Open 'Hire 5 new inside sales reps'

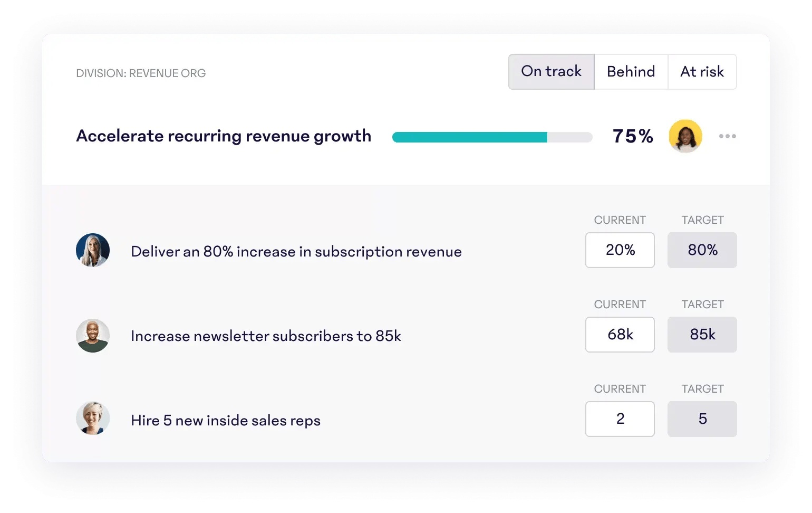(225, 421)
